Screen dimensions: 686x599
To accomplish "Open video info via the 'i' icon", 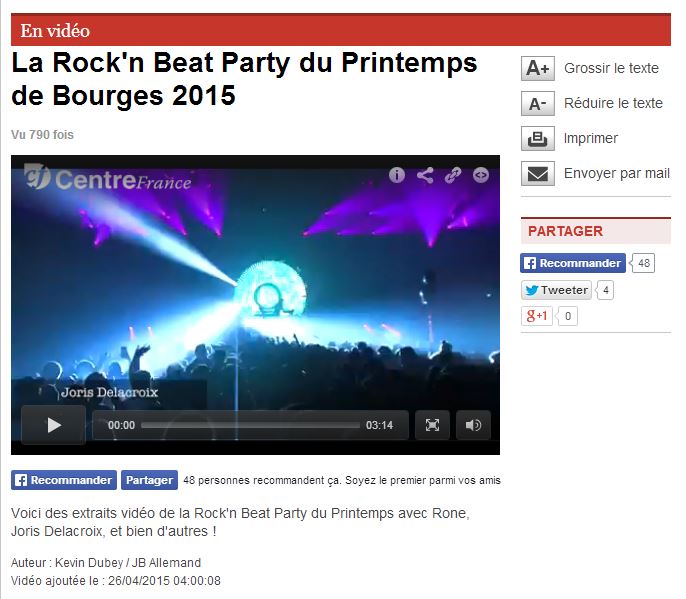I will [396, 175].
